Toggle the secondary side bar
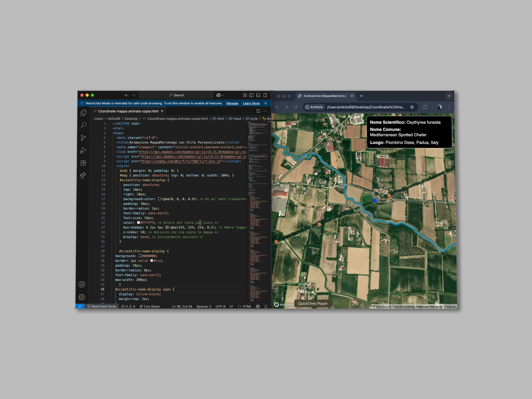The image size is (532, 399). [x=265, y=95]
